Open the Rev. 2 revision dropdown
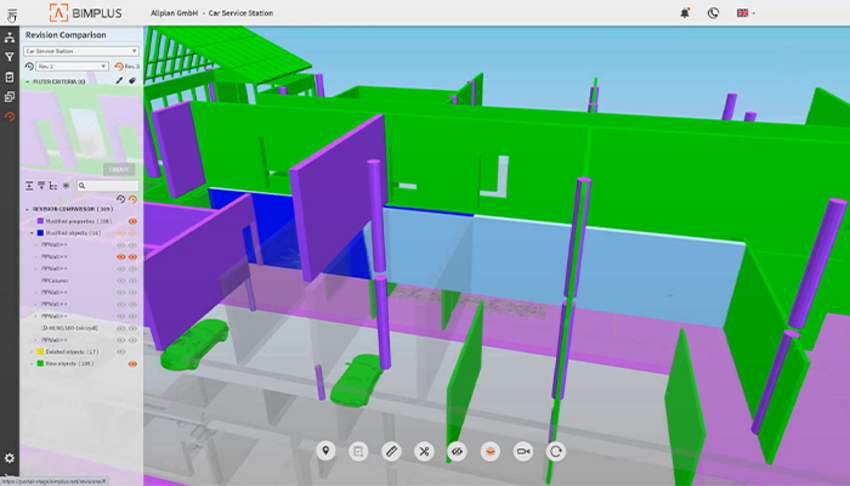Screen dimensions: 850x486 point(66,66)
